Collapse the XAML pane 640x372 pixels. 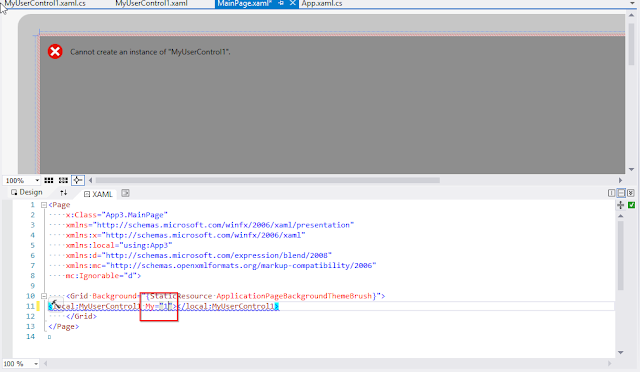click(631, 193)
